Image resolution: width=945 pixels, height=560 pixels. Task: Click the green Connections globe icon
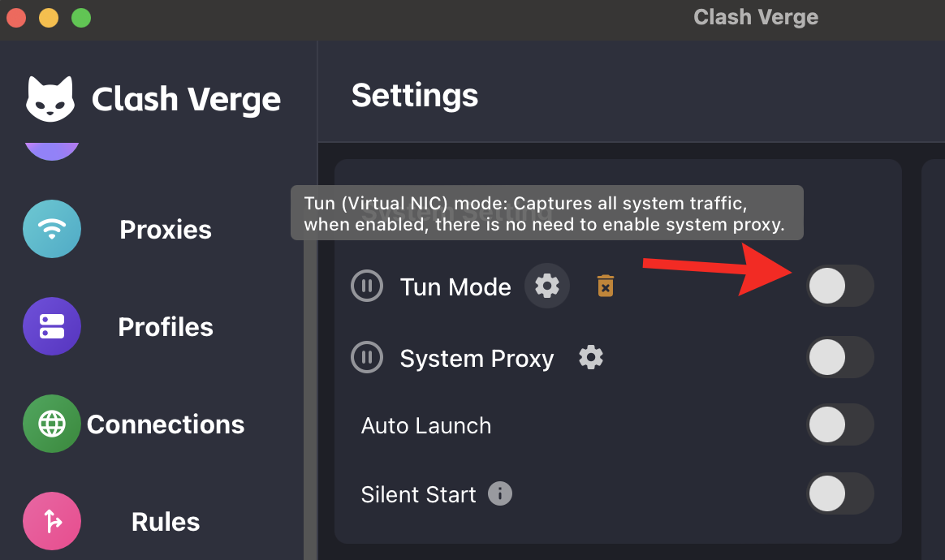(x=52, y=424)
